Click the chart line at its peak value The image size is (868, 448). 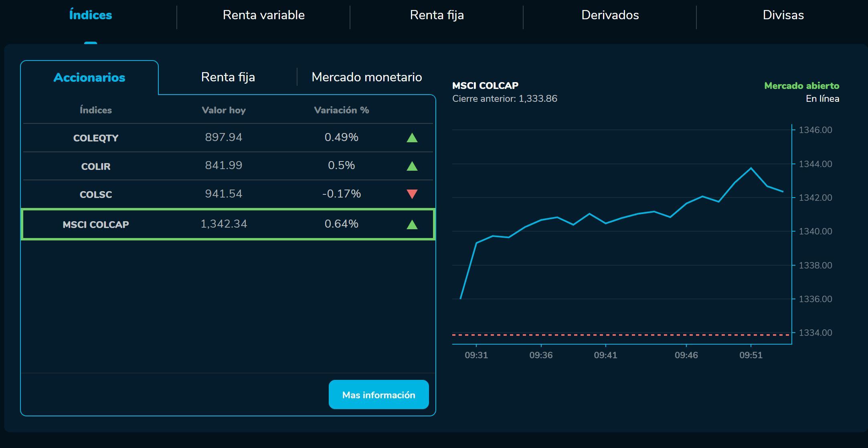(751, 168)
